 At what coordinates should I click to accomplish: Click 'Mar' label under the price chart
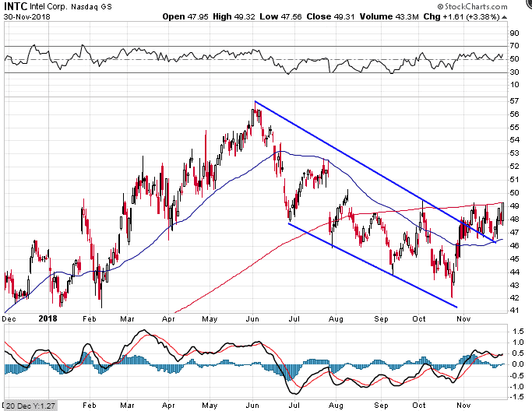[x=127, y=319]
